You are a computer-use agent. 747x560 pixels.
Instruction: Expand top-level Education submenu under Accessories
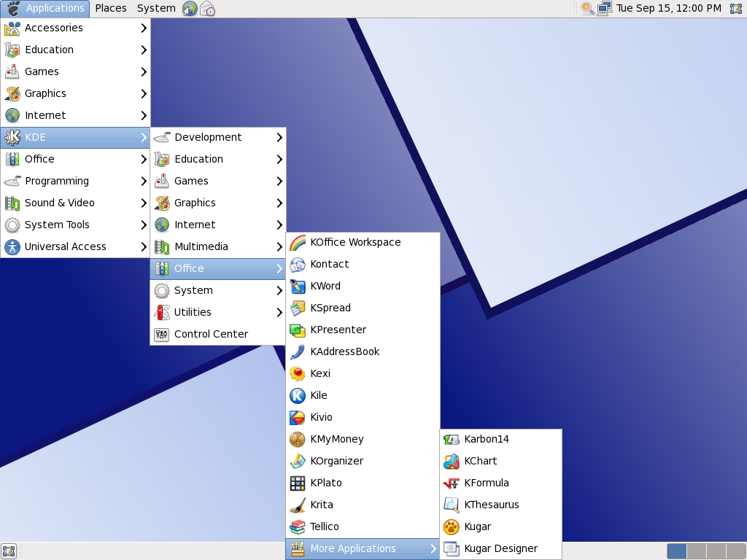[x=75, y=50]
